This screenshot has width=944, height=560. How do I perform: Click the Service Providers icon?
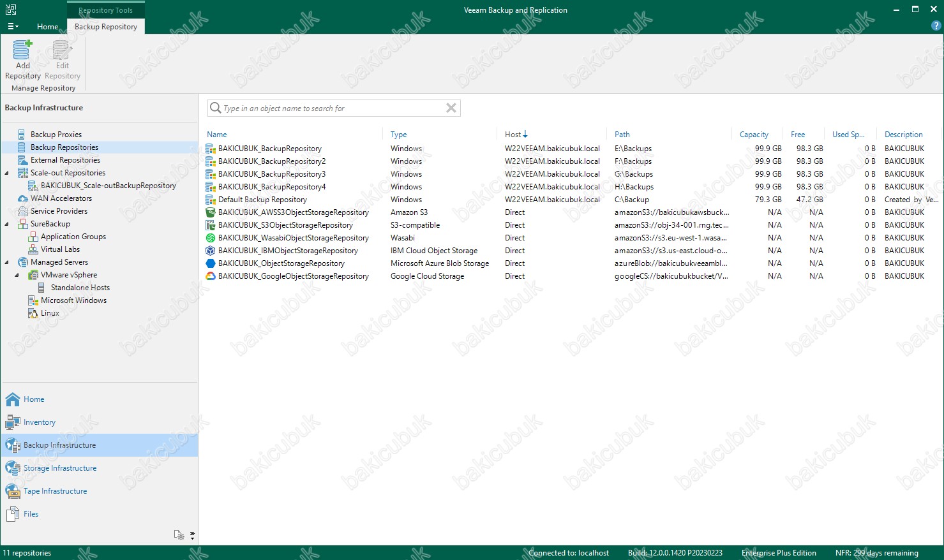click(22, 211)
